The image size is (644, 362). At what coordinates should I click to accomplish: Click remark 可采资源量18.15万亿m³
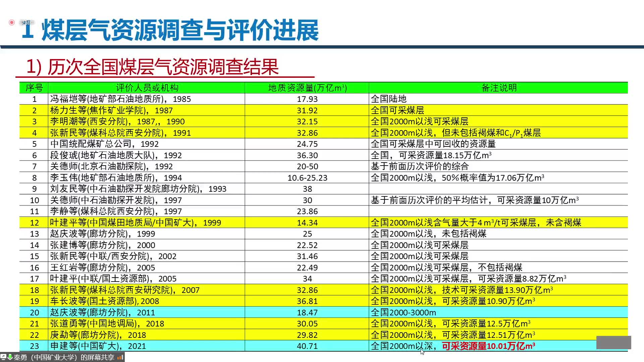(445, 155)
